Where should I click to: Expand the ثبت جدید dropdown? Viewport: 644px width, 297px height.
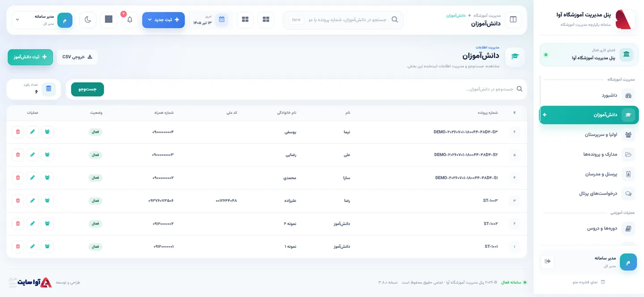pyautogui.click(x=163, y=20)
